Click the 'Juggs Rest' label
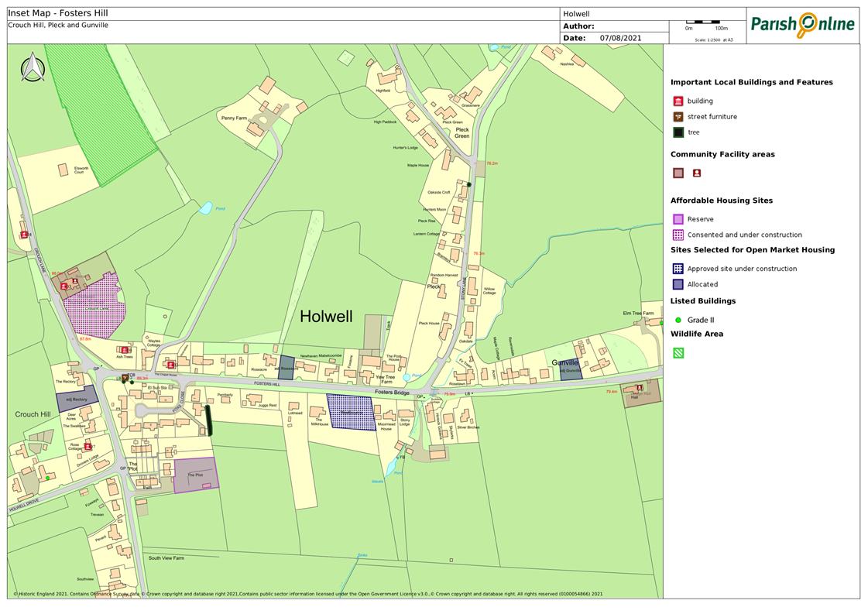 pos(267,405)
